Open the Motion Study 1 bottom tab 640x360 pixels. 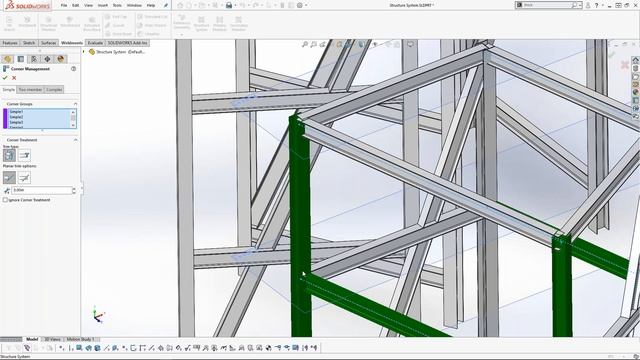click(80, 339)
